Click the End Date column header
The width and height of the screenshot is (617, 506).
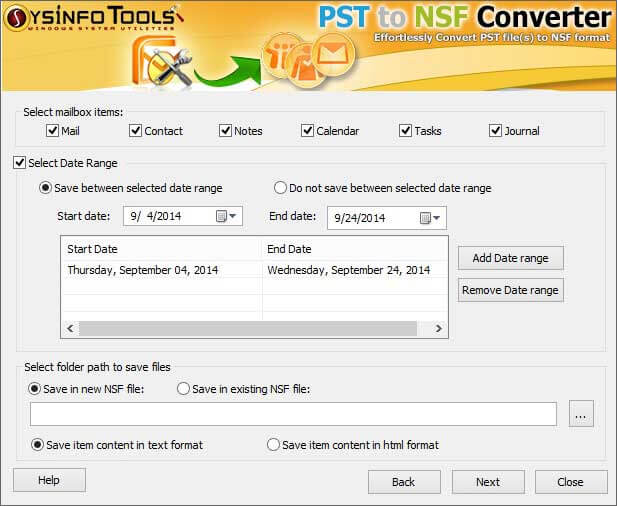355,249
